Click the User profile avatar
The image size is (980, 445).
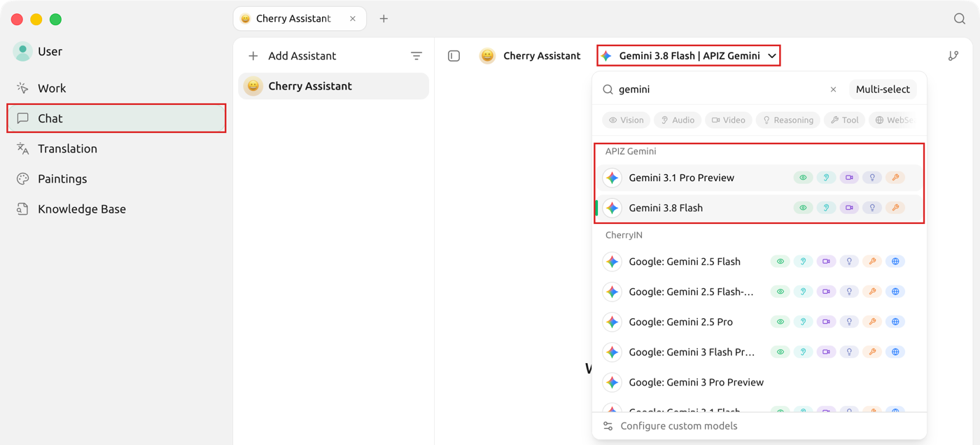tap(22, 51)
